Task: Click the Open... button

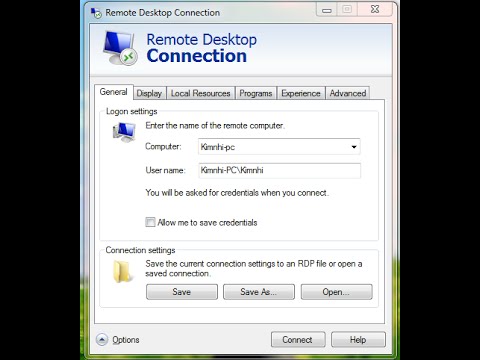Action: pos(336,292)
